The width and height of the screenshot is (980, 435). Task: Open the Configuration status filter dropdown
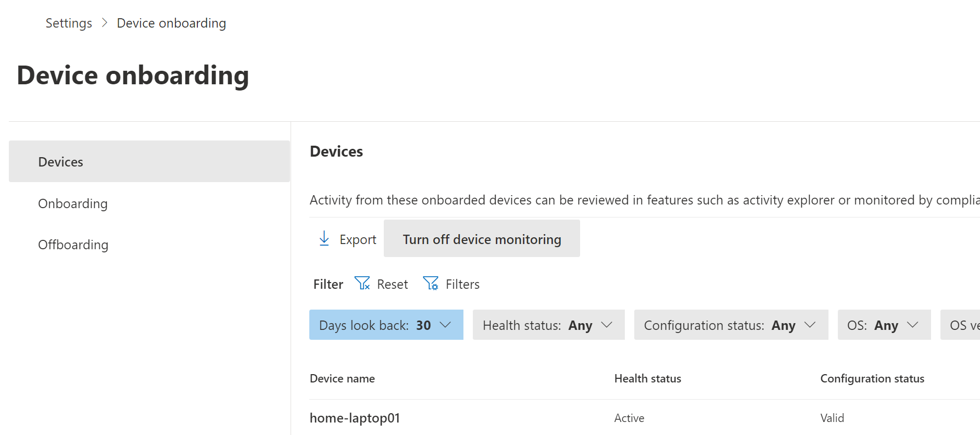pyautogui.click(x=731, y=325)
